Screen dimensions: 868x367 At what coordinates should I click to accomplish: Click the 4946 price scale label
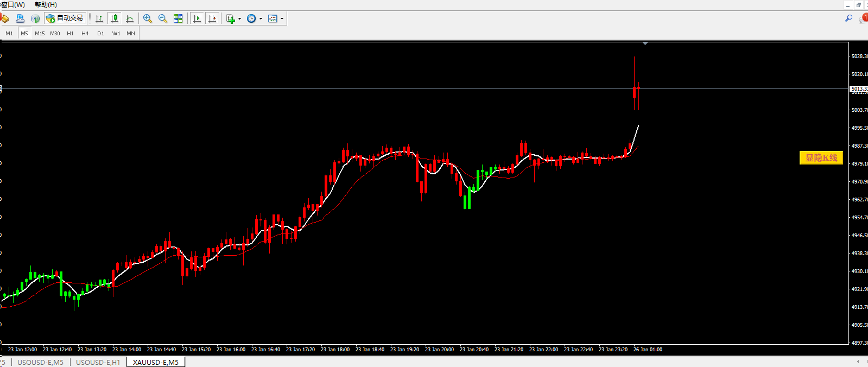(859, 235)
